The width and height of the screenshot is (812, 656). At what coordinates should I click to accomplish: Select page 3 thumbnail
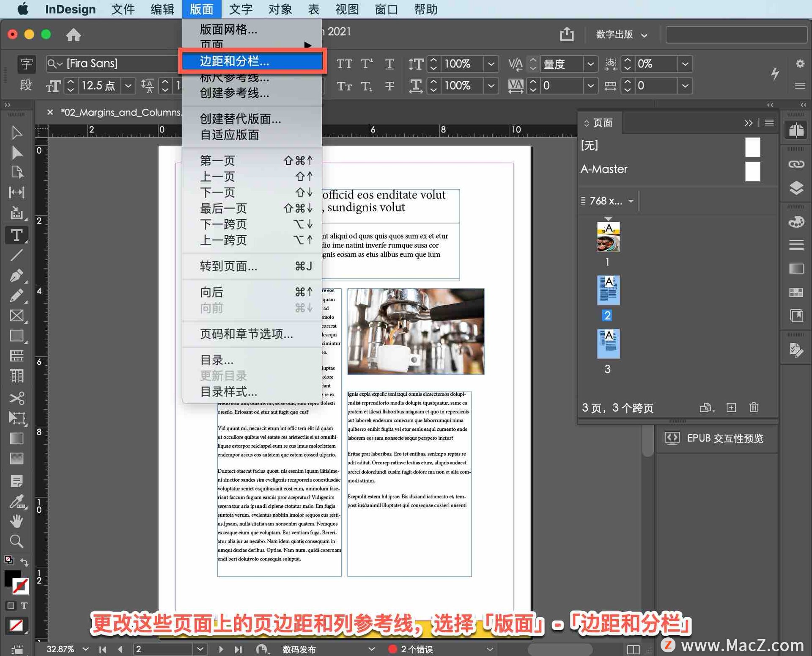[x=608, y=344]
